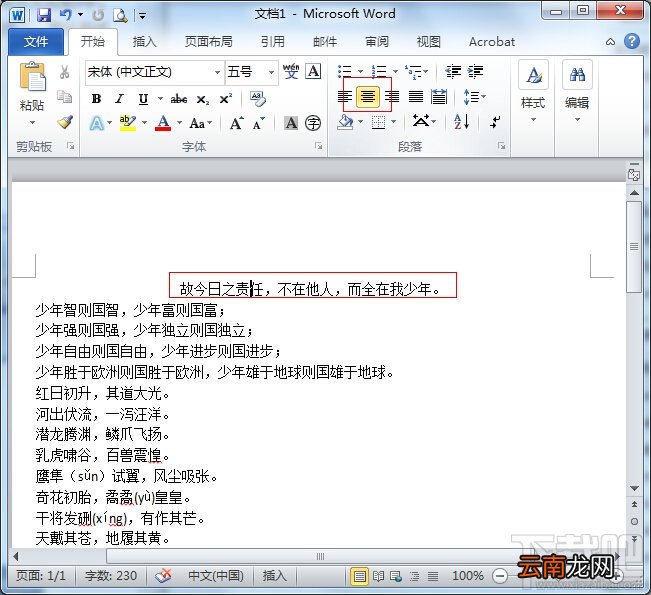Open Word Help question mark
This screenshot has width=651, height=595.
[x=632, y=41]
